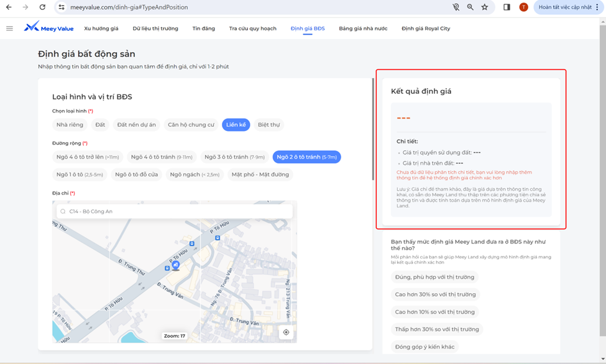
Task: Select the "Ngõ 4 ô tô tránh (9-11m)" option
Action: coord(161,157)
